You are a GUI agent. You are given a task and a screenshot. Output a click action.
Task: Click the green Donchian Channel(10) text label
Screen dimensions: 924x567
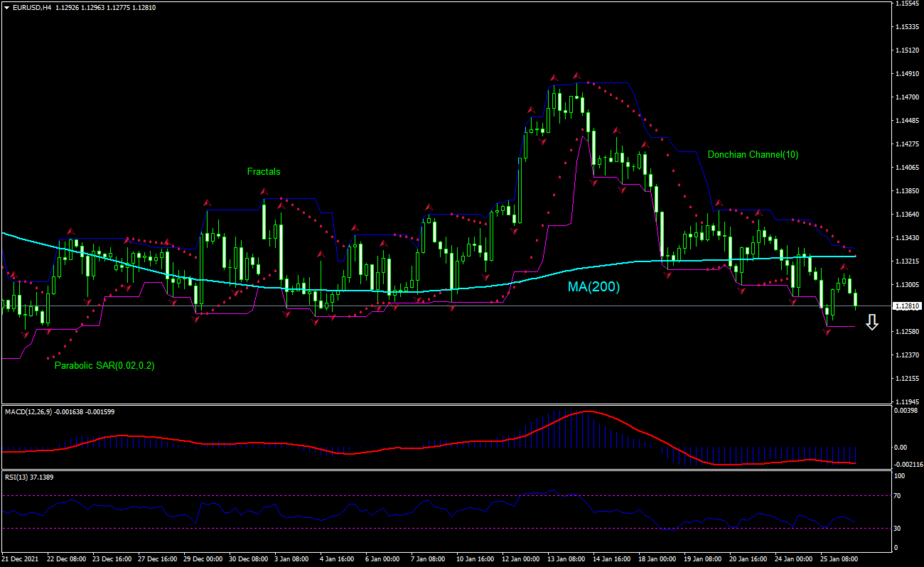(753, 154)
